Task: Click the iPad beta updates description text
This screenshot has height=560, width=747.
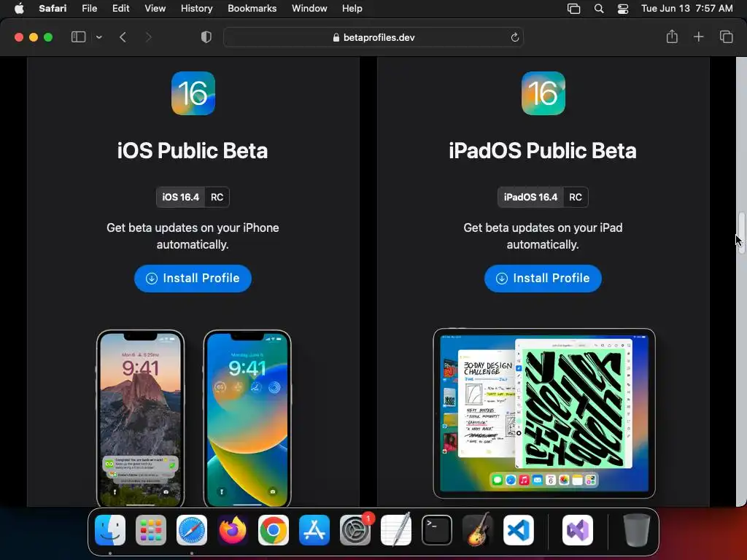Action: [543, 236]
